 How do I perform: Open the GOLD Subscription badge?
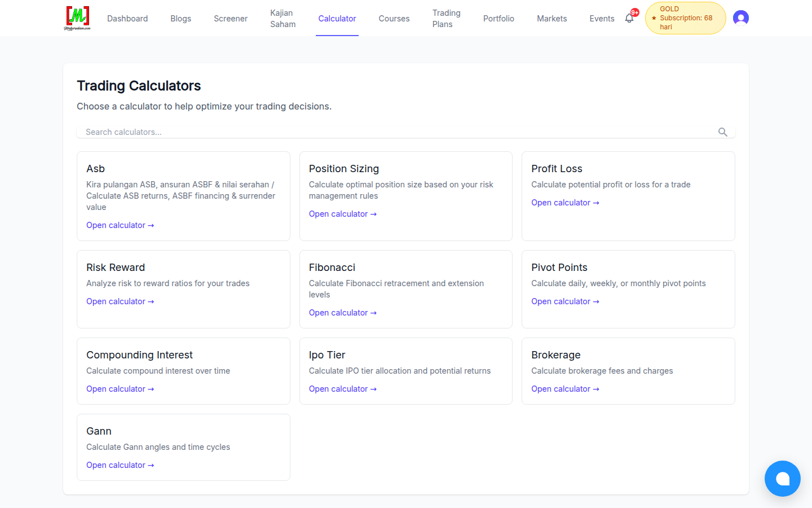point(685,18)
